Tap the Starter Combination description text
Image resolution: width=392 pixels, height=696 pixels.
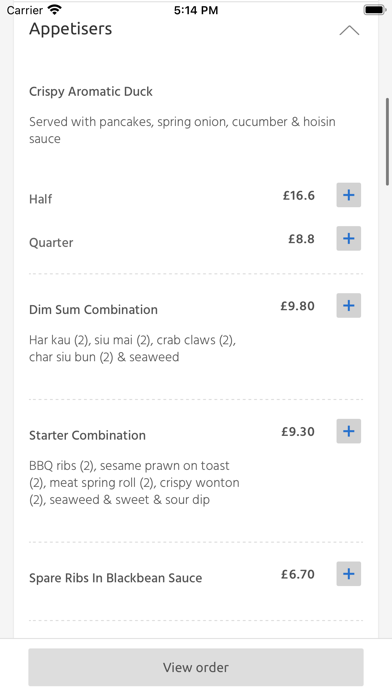134,483
